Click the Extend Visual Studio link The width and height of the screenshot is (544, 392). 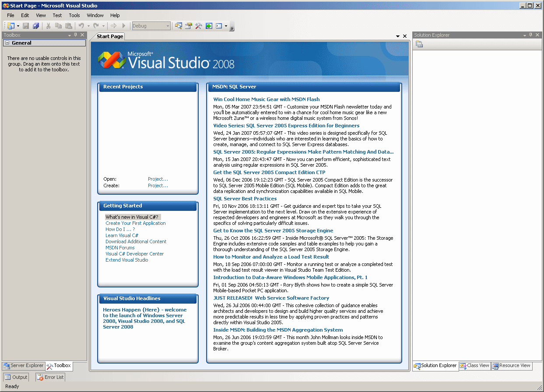pyautogui.click(x=127, y=260)
